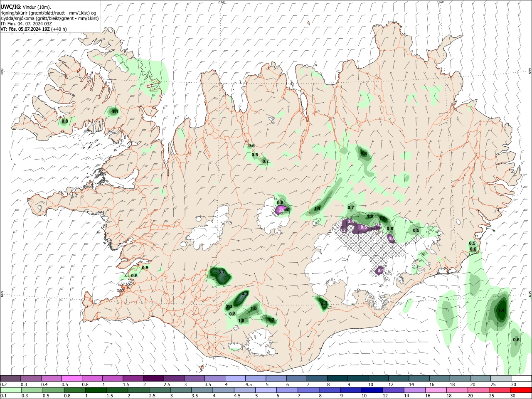The width and height of the screenshot is (532, 399).
Task: Click the 1.1 value in the Westfjords
Action: (116, 112)
